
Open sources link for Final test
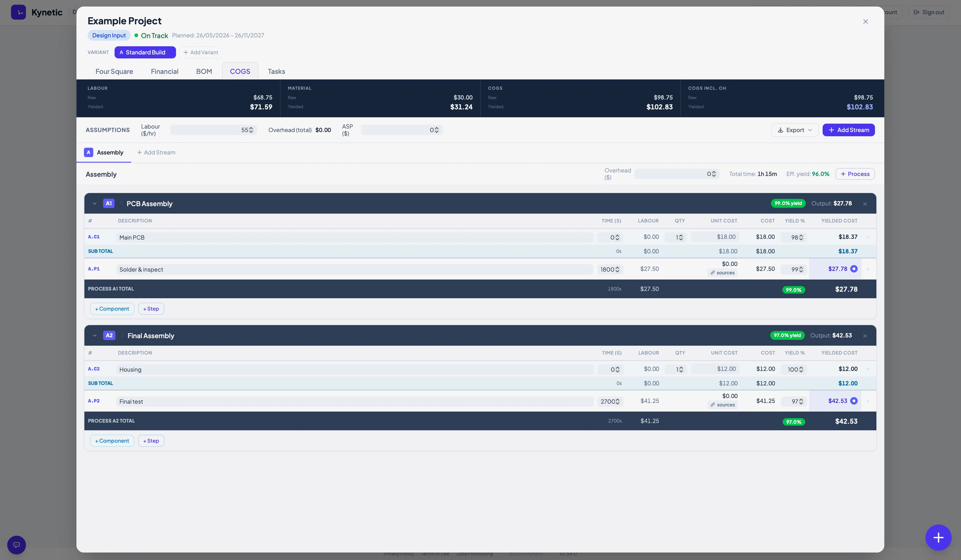click(723, 405)
